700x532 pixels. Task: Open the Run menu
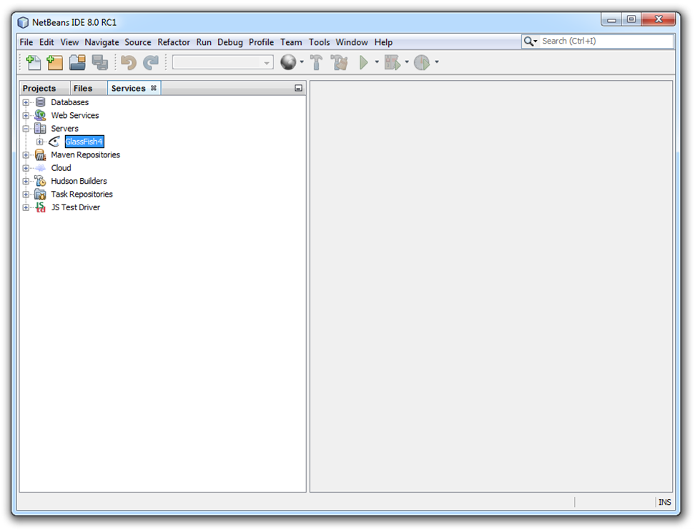click(204, 42)
